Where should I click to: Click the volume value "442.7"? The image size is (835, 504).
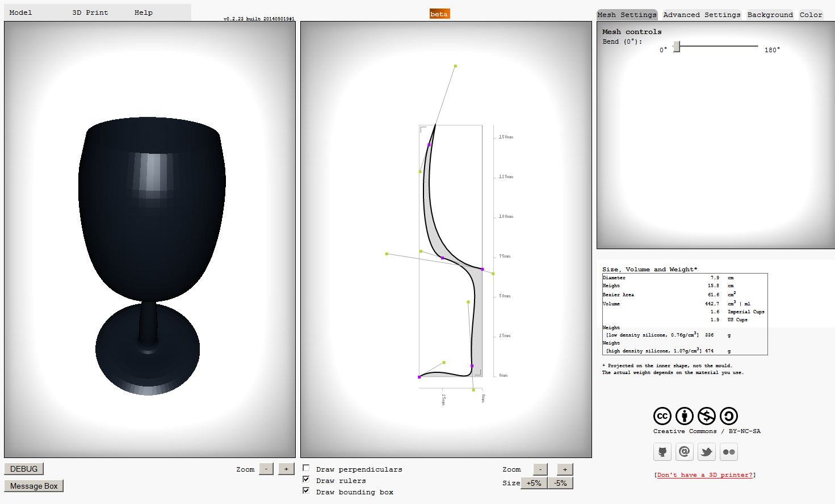click(x=712, y=304)
